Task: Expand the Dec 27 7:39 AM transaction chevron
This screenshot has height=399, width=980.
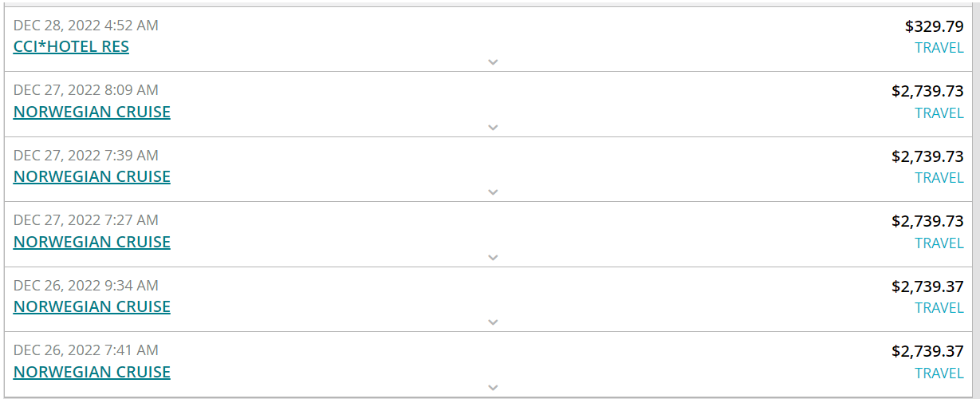Action: pyautogui.click(x=493, y=192)
